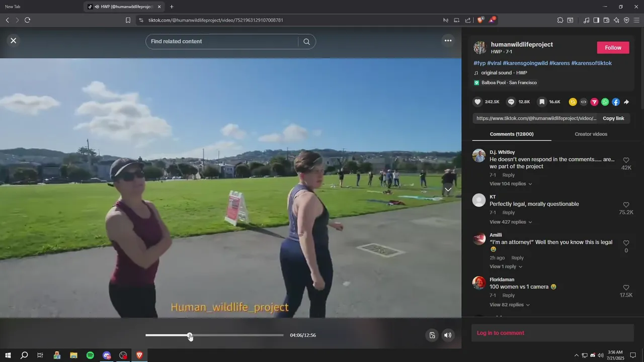Viewport: 644px width, 362px height.
Task: Open Brave Wallet icon
Action: pyautogui.click(x=606, y=20)
